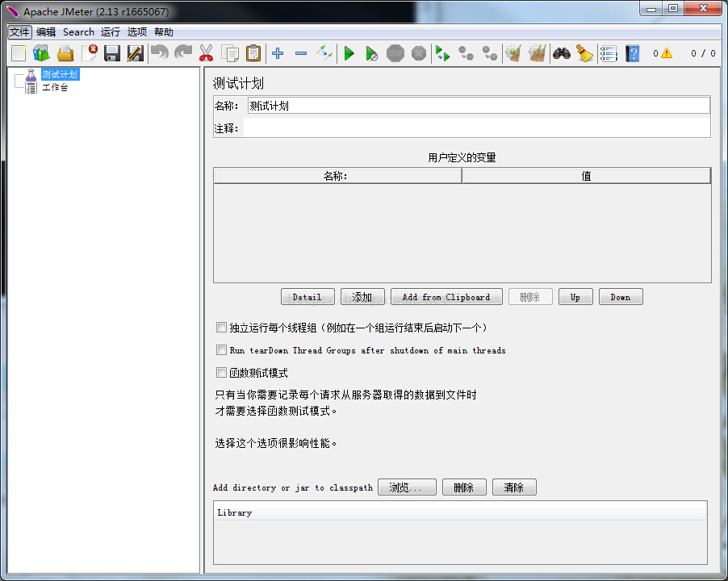The width and height of the screenshot is (728, 581).
Task: Click the Clear gear broom icon
Action: pyautogui.click(x=513, y=53)
